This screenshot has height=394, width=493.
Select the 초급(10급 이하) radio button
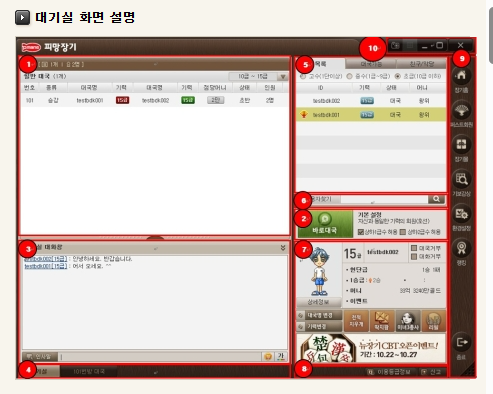397,76
